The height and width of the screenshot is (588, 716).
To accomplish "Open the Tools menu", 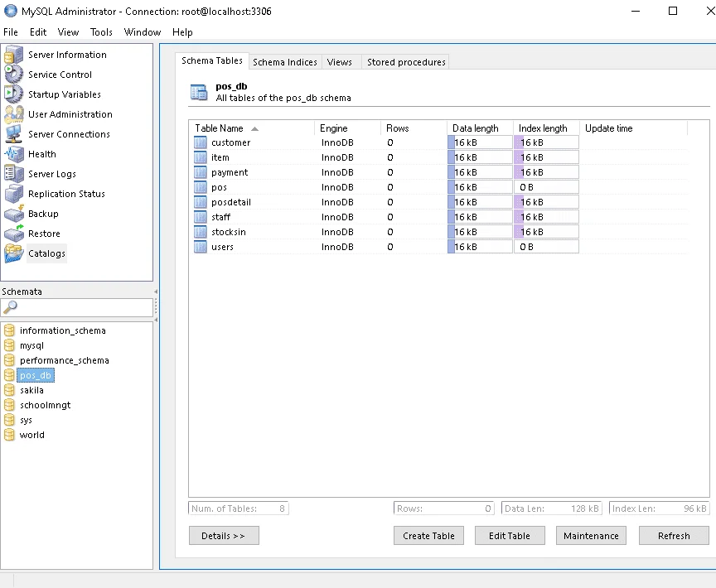I will [101, 32].
